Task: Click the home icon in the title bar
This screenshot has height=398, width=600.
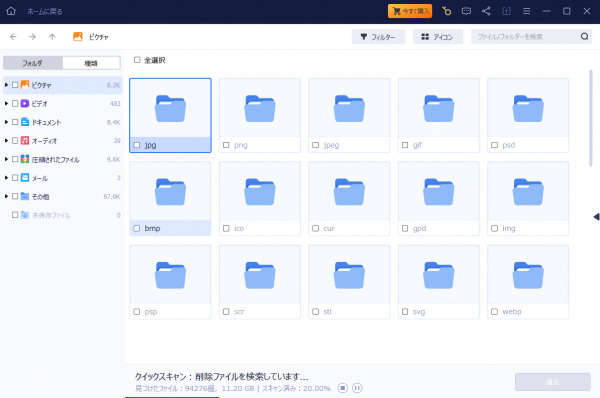Action: pos(11,11)
